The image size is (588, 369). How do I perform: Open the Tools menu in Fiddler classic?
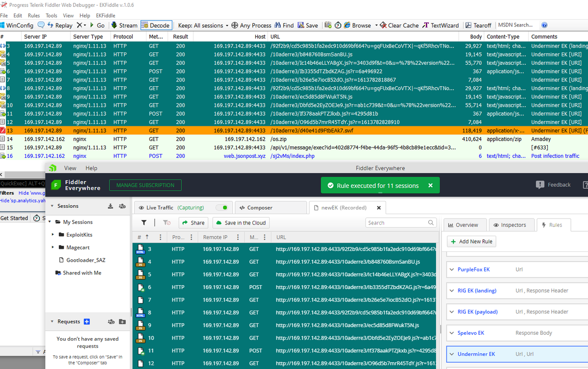click(x=51, y=16)
